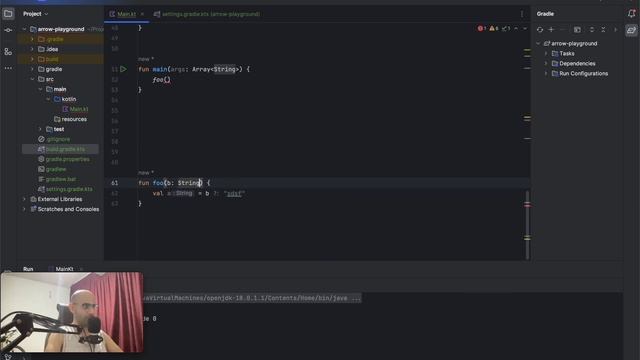Image resolution: width=640 pixels, height=360 pixels.
Task: Expand the .gradle folder
Action: pyautogui.click(x=32, y=39)
